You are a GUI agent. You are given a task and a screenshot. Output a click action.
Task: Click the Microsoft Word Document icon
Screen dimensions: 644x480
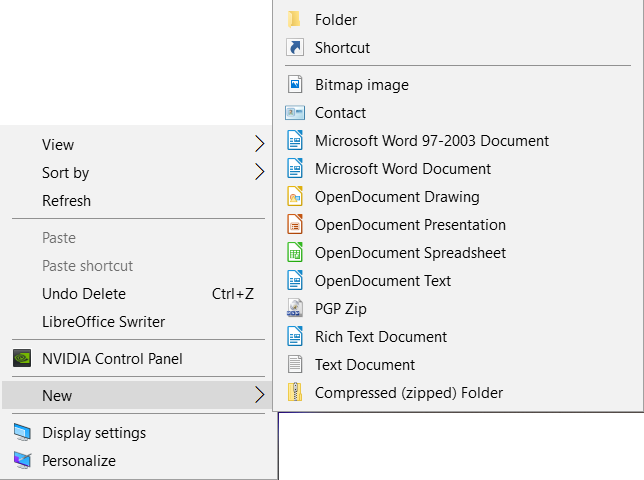pyautogui.click(x=295, y=168)
